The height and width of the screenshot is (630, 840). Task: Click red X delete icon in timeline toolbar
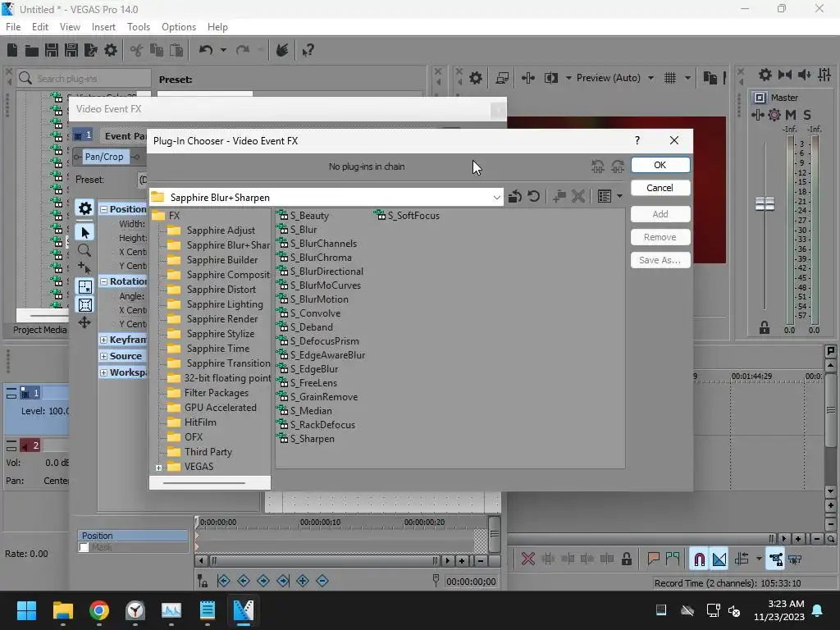click(x=528, y=559)
